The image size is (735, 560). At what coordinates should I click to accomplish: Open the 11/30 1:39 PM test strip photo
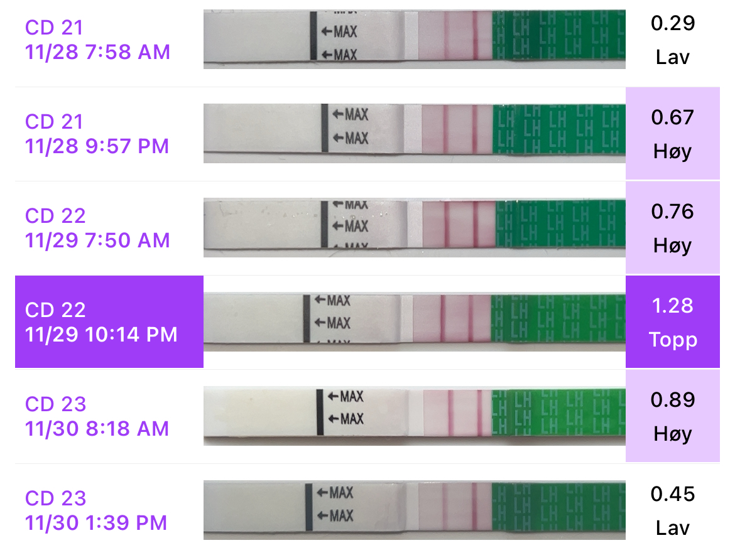point(414,510)
